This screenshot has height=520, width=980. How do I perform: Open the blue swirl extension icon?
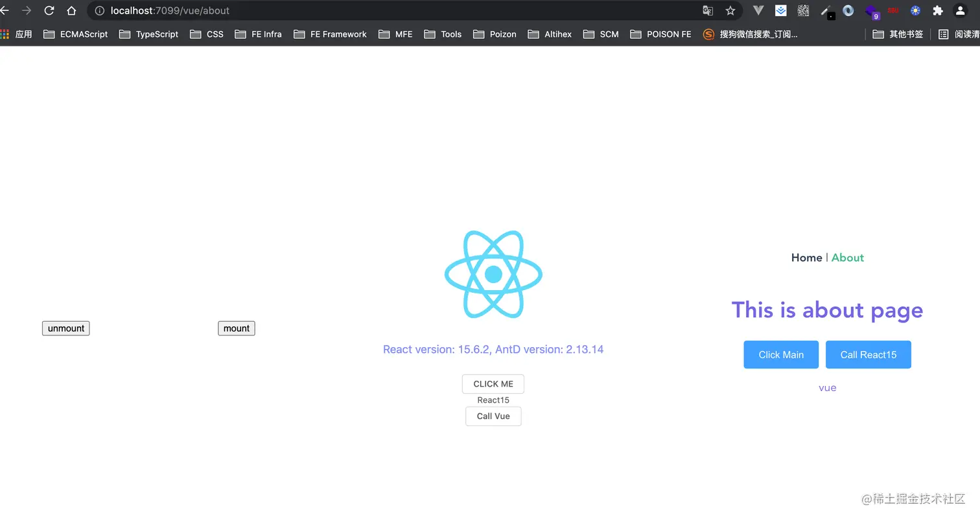coord(848,10)
